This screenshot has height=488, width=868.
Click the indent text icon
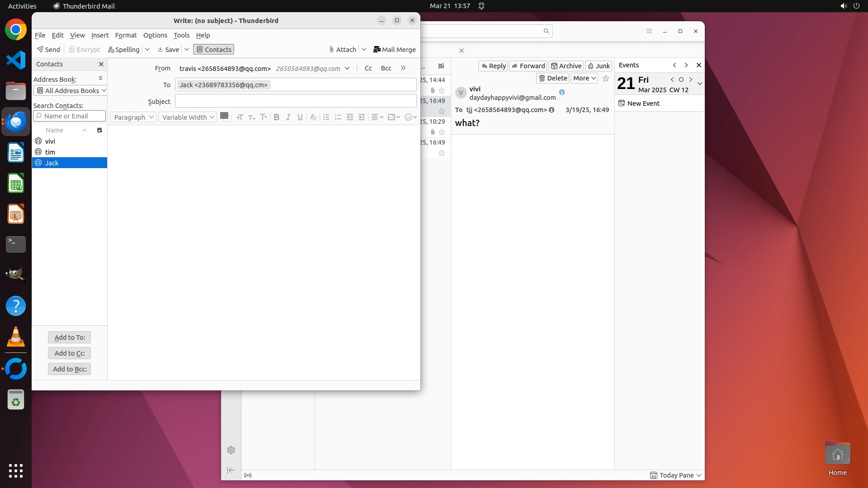pos(362,117)
